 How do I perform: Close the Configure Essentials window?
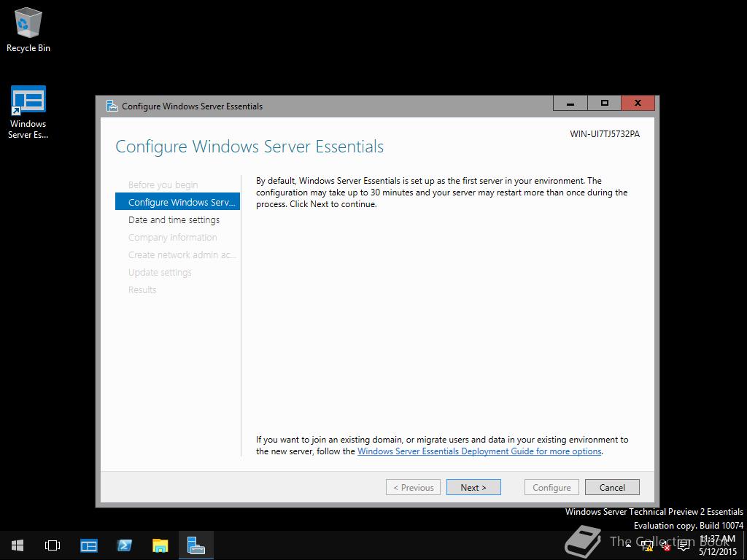[638, 103]
